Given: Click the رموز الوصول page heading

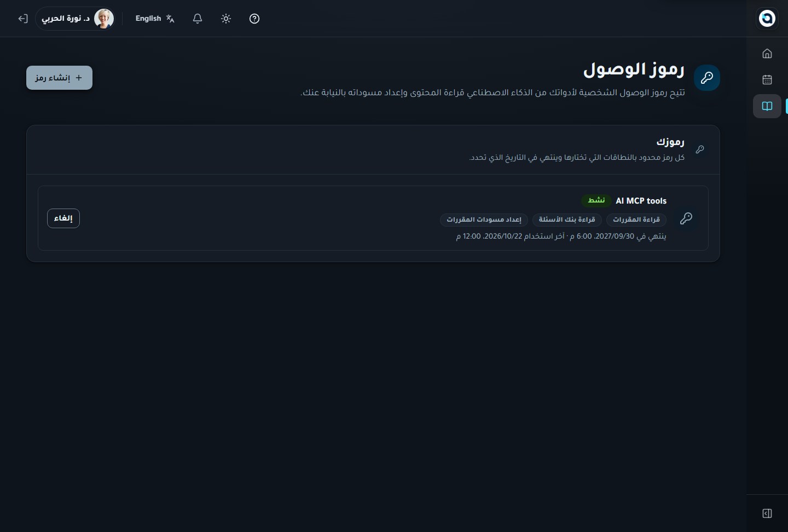Looking at the screenshot, I should (634, 70).
